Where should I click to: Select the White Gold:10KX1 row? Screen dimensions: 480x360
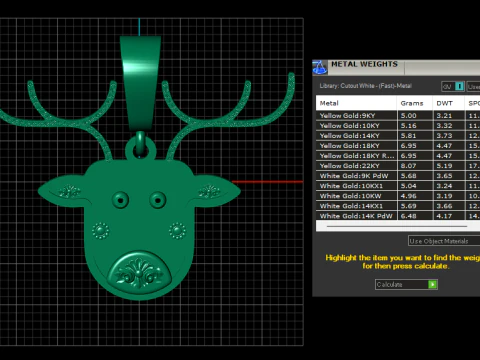click(398, 186)
